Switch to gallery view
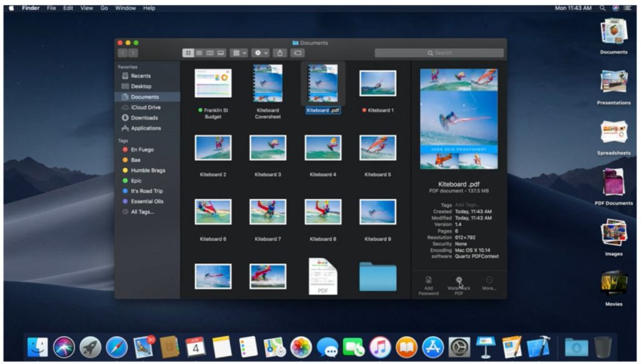641x364 pixels. pos(220,53)
